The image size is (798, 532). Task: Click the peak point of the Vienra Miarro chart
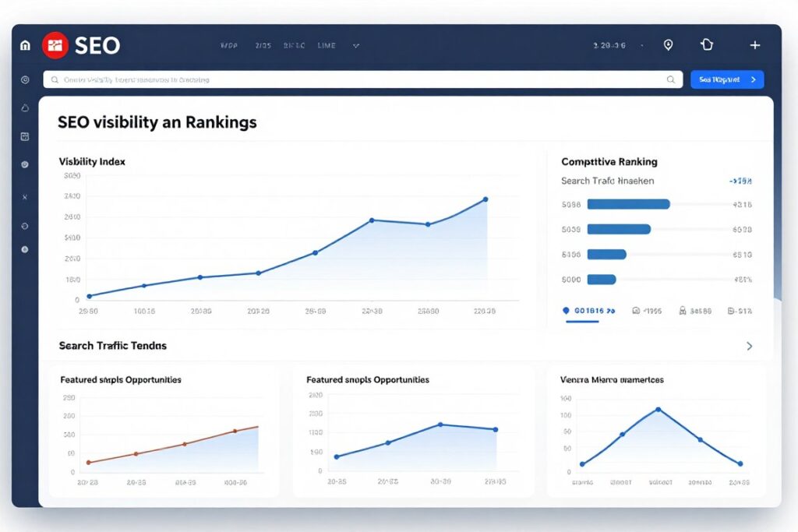coord(658,410)
